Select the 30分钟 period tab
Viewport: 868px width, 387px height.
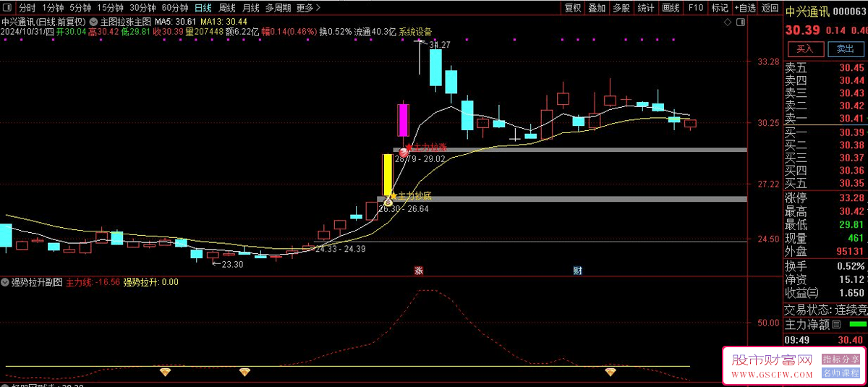[143, 8]
